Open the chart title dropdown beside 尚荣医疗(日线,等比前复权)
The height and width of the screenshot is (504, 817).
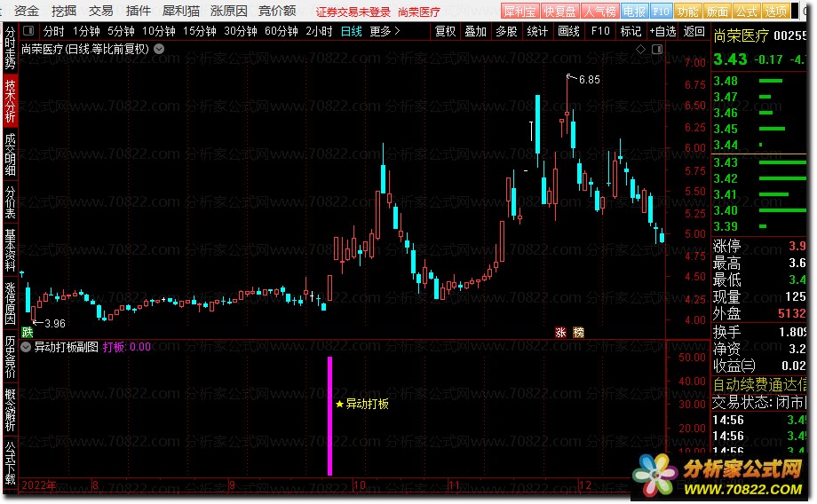(x=160, y=49)
